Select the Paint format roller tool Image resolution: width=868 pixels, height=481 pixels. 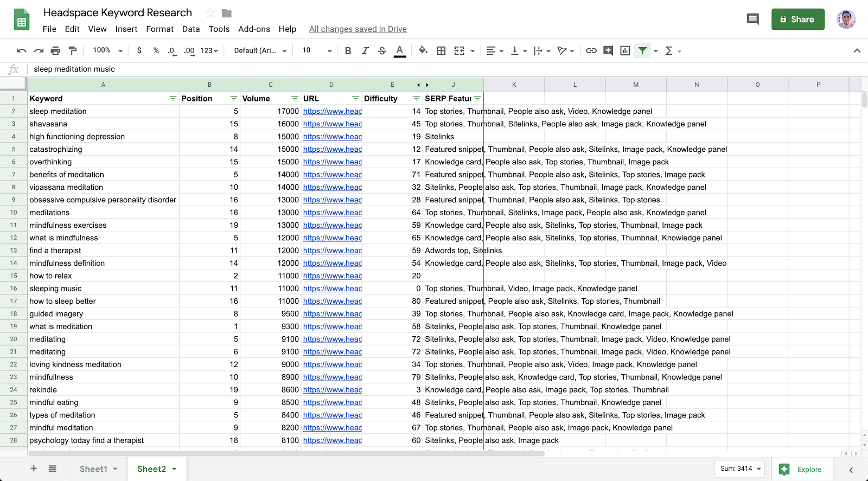[73, 50]
